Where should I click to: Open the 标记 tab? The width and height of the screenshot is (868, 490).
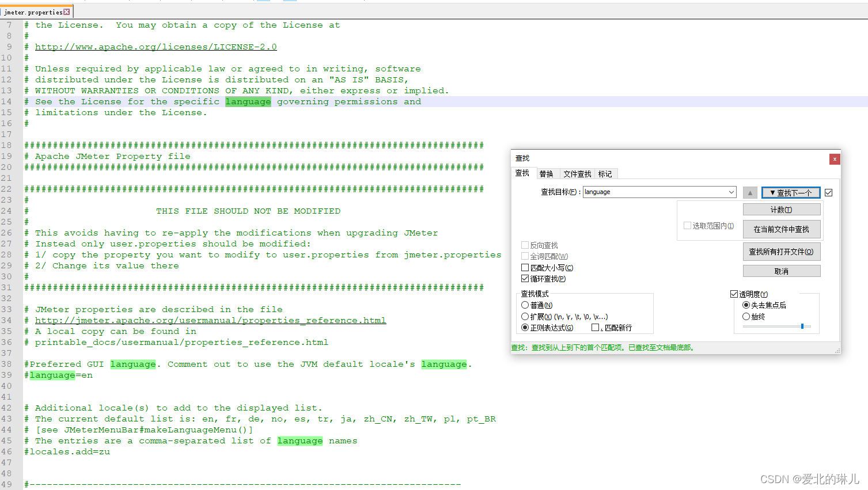click(605, 174)
